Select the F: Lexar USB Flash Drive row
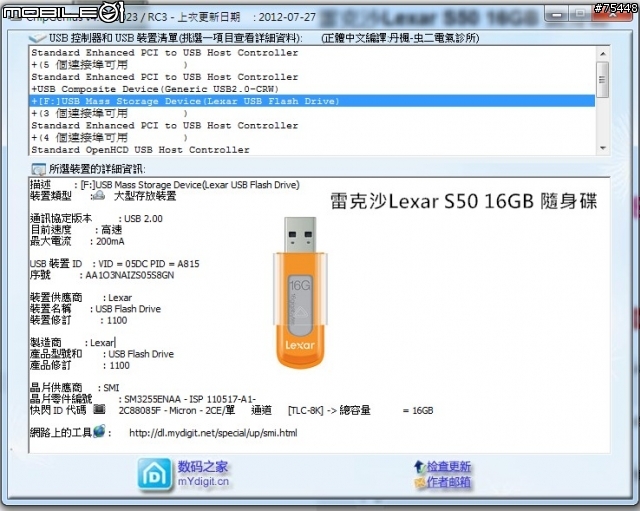Screen dimensions: 640x511 tap(312, 101)
